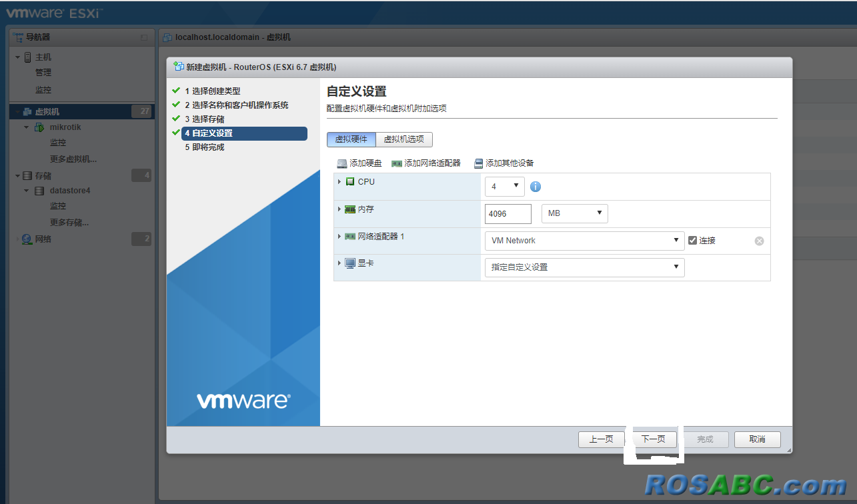Select 监控 under datastore4
857x504 pixels.
58,206
